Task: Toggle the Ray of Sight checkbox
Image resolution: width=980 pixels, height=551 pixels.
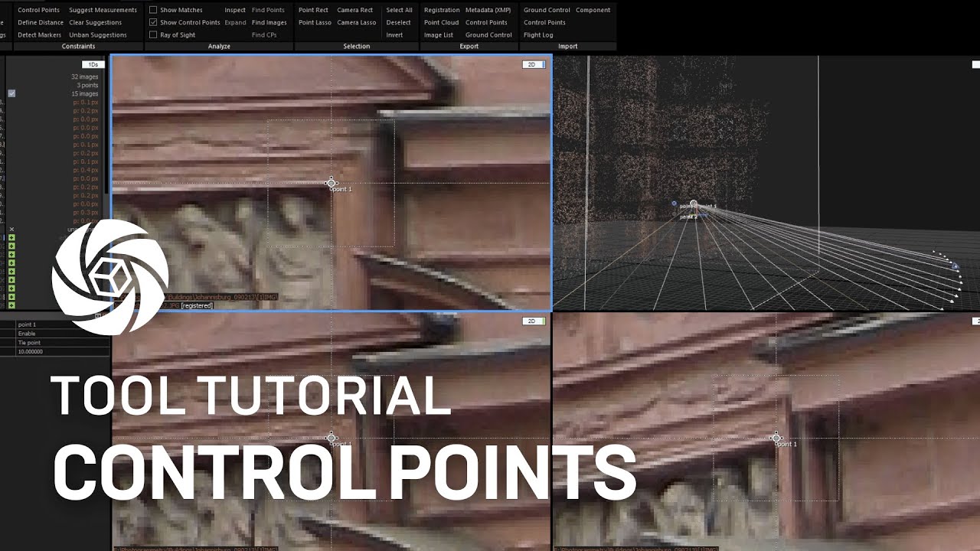Action: 153,34
